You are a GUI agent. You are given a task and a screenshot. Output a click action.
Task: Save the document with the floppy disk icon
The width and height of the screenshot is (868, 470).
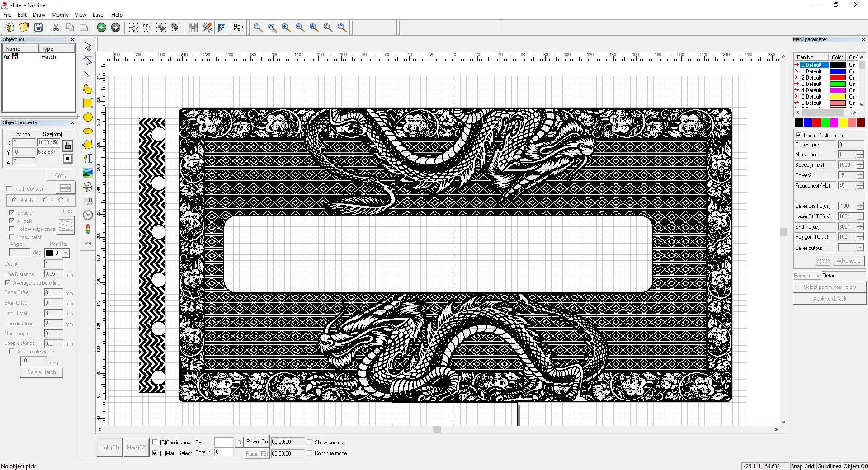(x=38, y=28)
